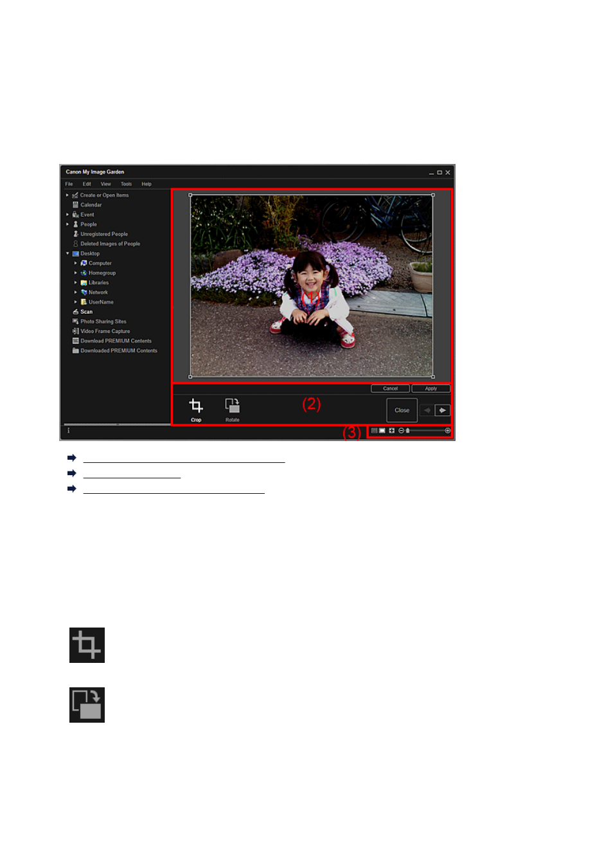The width and height of the screenshot is (613, 868).
Task: Expand the Computer node
Action: [76, 263]
